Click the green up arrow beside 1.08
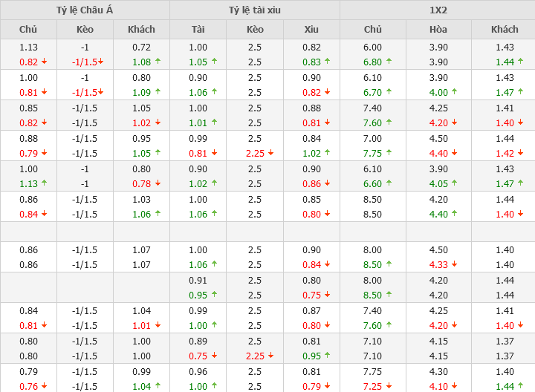 click(158, 62)
